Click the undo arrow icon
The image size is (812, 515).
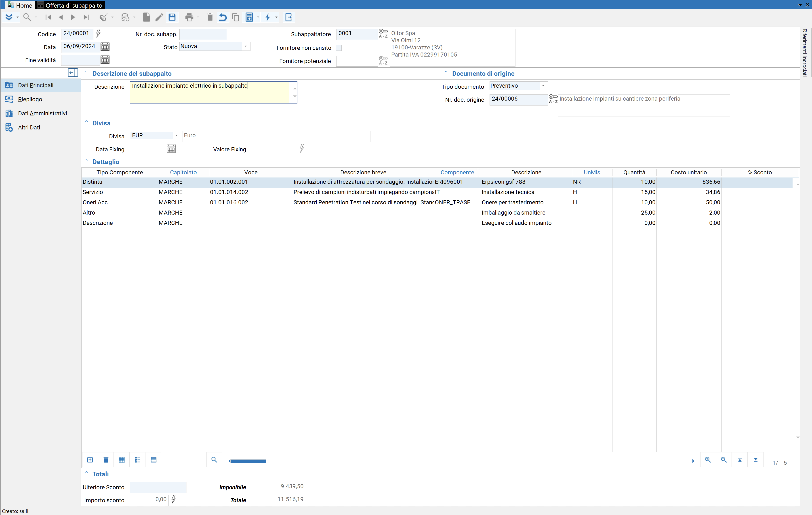coord(223,17)
